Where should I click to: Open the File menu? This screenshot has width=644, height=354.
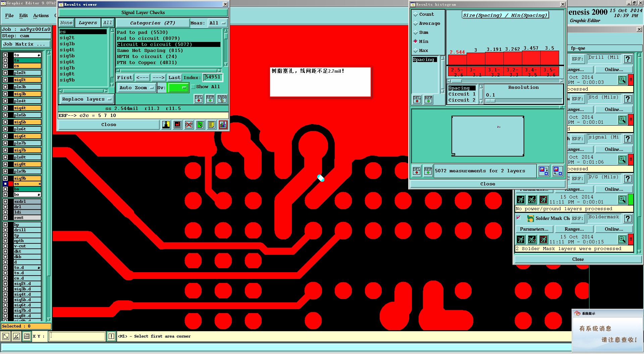point(9,16)
